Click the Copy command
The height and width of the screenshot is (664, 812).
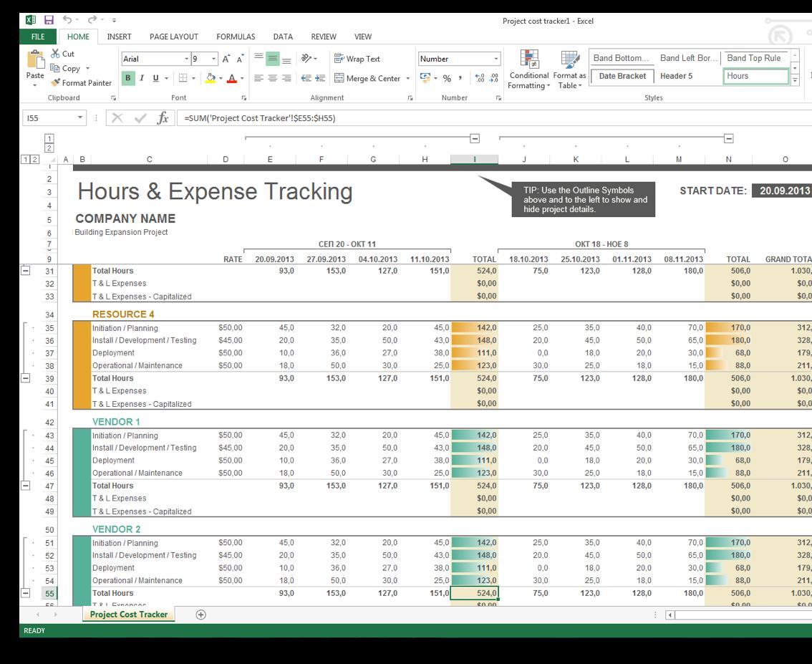pos(66,68)
